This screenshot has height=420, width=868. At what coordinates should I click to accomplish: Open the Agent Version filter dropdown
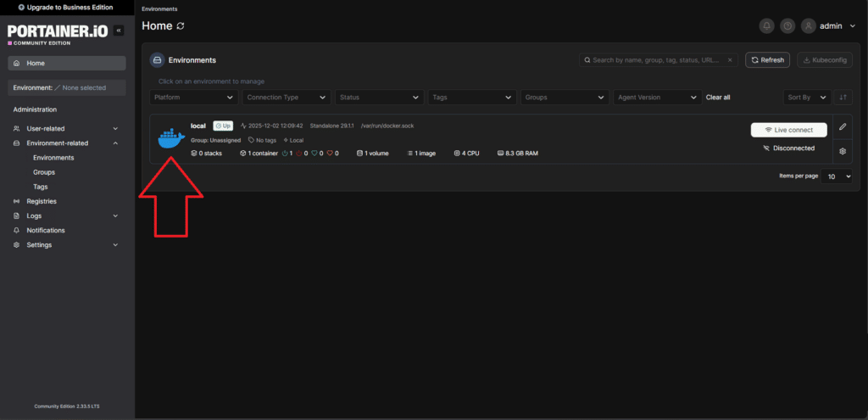tap(658, 98)
